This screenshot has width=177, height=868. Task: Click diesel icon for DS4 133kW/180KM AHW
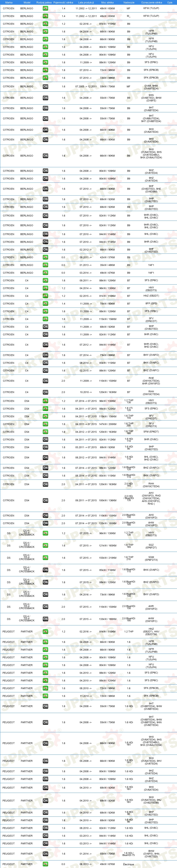pos(45,523)
